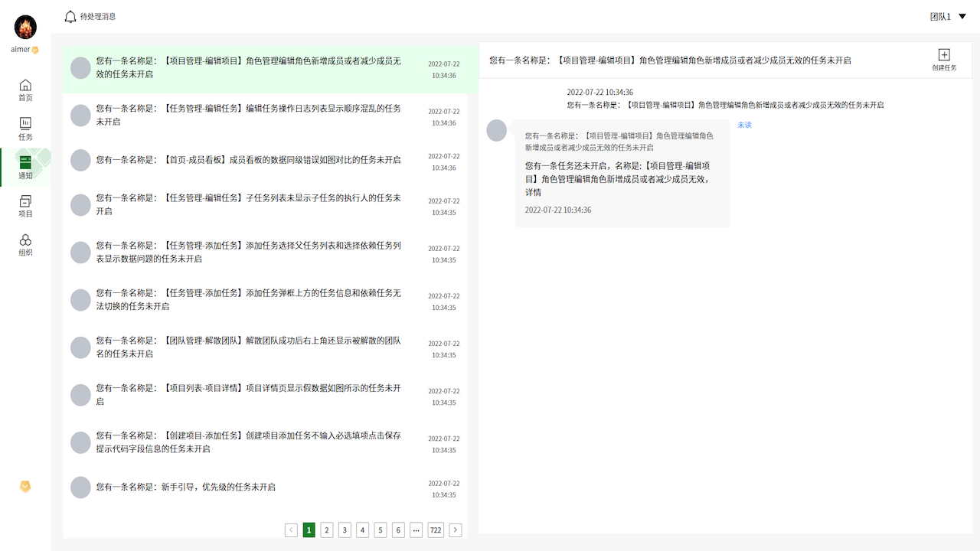Click the 创建任务 plus icon to create task
This screenshot has height=551, width=980.
[944, 54]
